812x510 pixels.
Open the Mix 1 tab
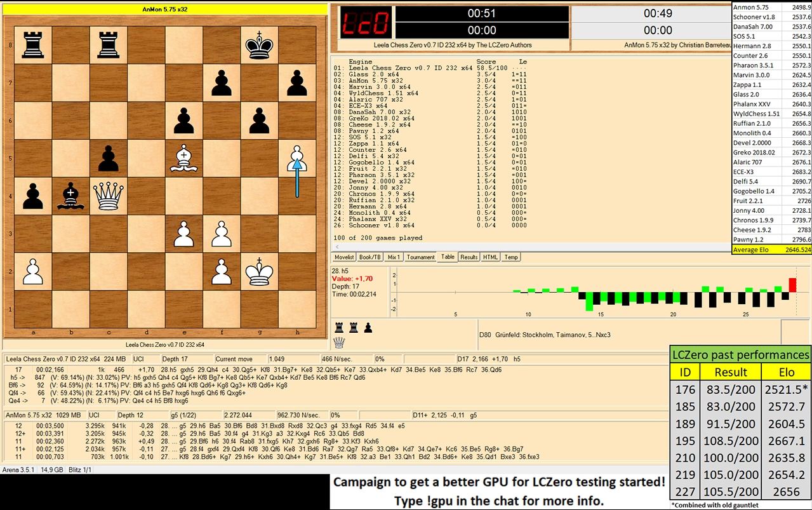coord(394,257)
